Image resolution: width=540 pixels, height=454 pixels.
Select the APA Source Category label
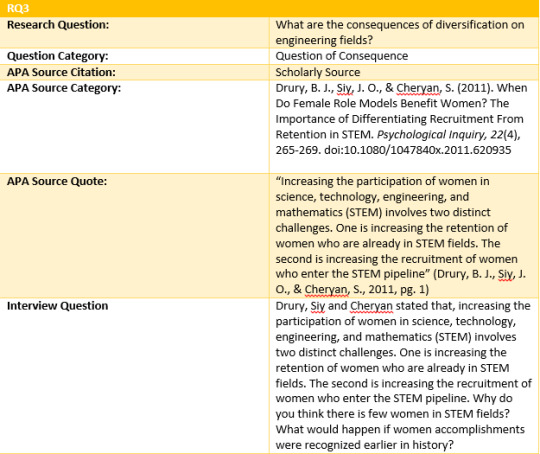pos(64,88)
